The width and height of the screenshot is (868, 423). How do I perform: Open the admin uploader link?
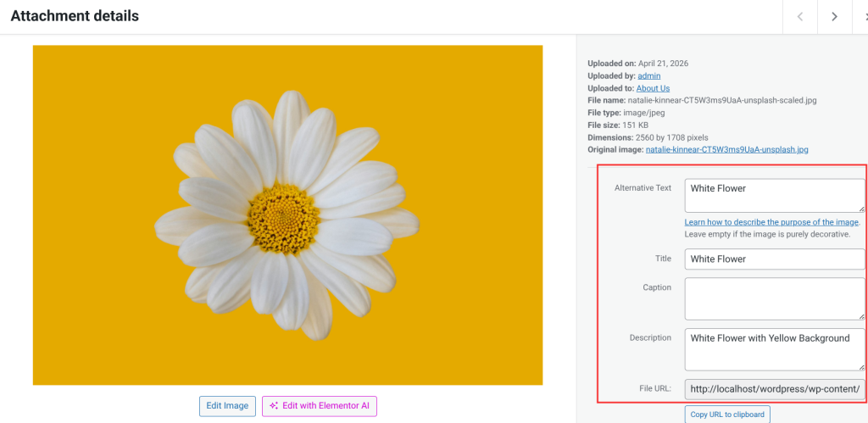[648, 75]
